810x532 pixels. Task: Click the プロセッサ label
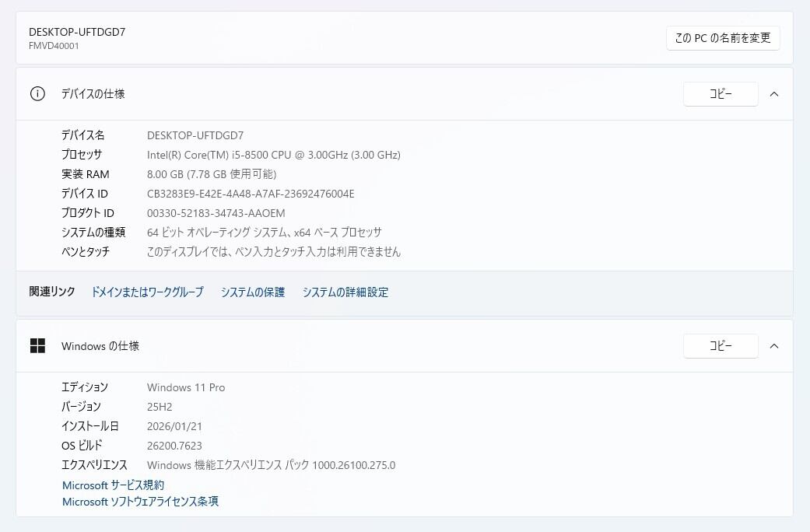[82, 155]
